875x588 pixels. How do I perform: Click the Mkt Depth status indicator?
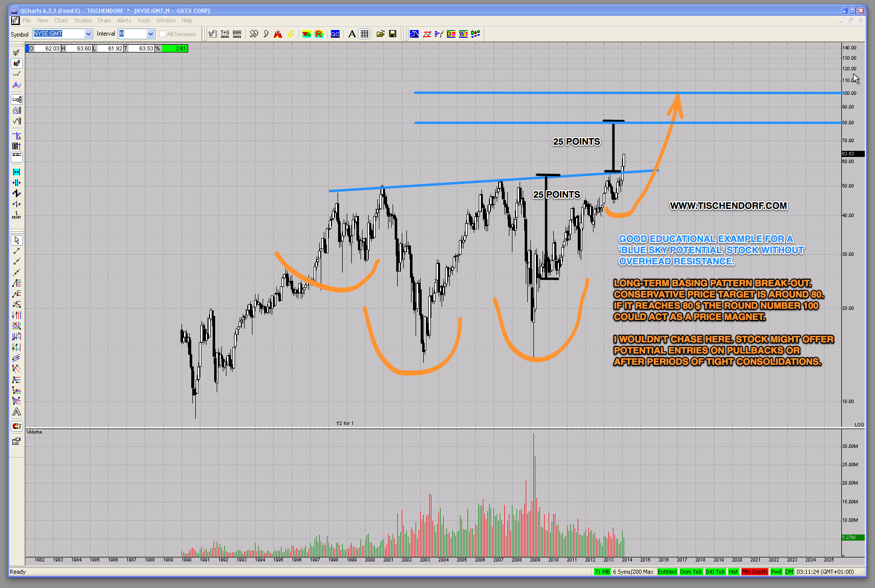click(x=754, y=572)
